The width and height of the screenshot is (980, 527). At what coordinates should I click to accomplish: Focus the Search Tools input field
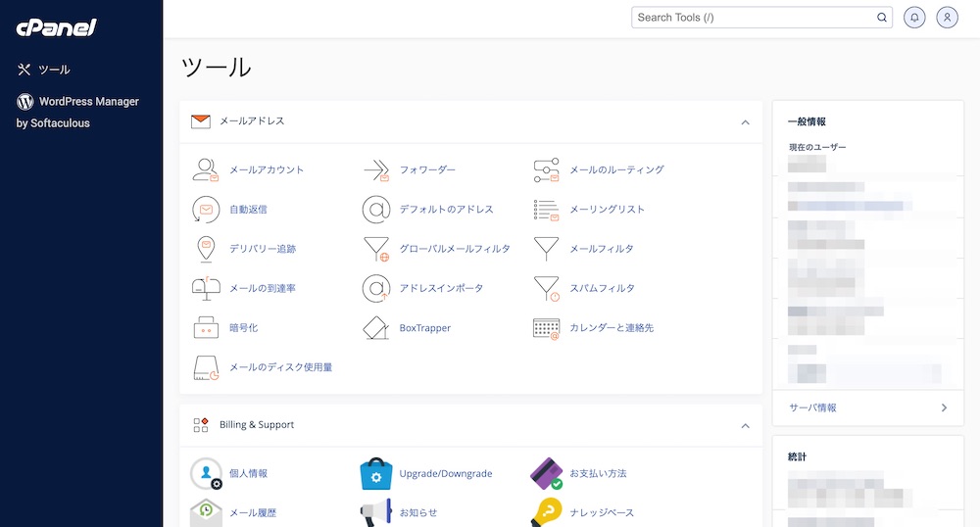click(x=761, y=18)
